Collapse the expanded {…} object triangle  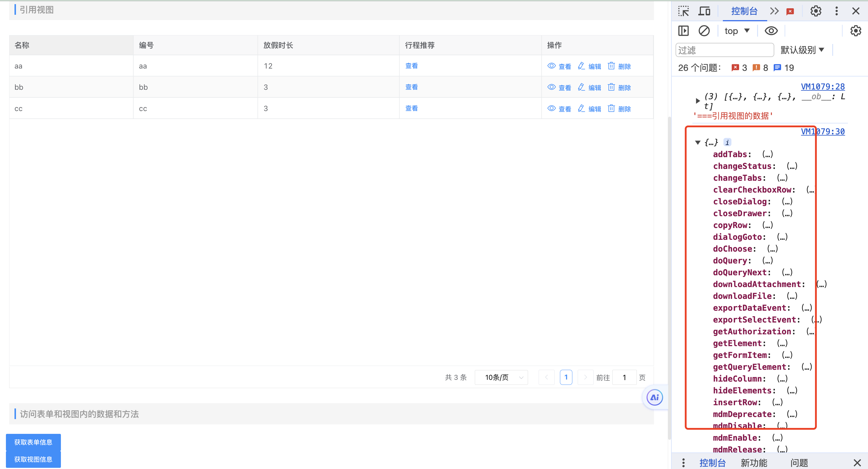[698, 142]
